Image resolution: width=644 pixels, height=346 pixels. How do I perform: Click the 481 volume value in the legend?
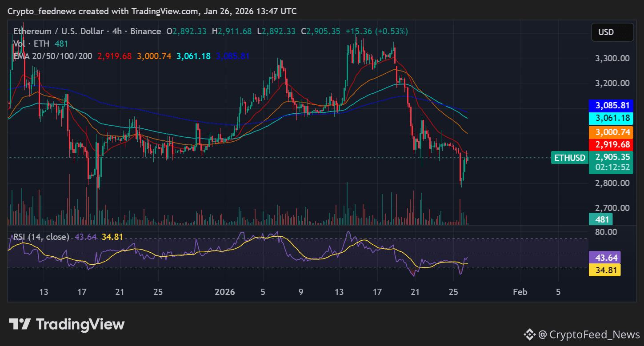(61, 44)
